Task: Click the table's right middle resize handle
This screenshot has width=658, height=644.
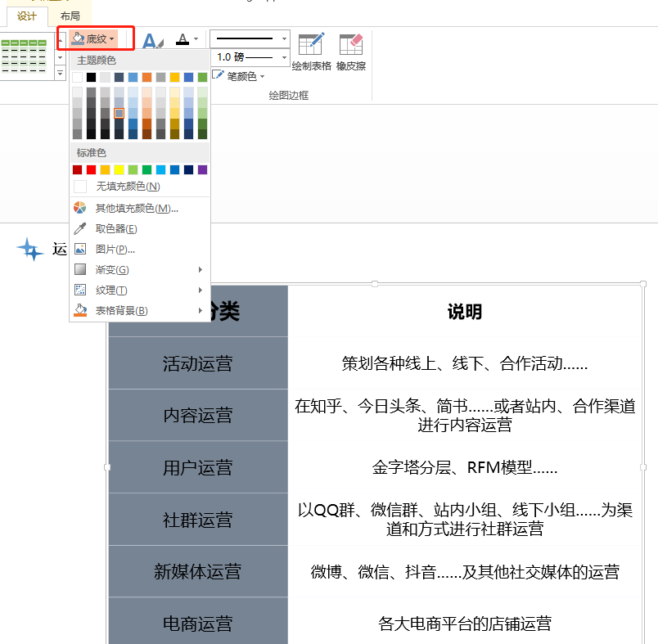Action: pos(643,467)
